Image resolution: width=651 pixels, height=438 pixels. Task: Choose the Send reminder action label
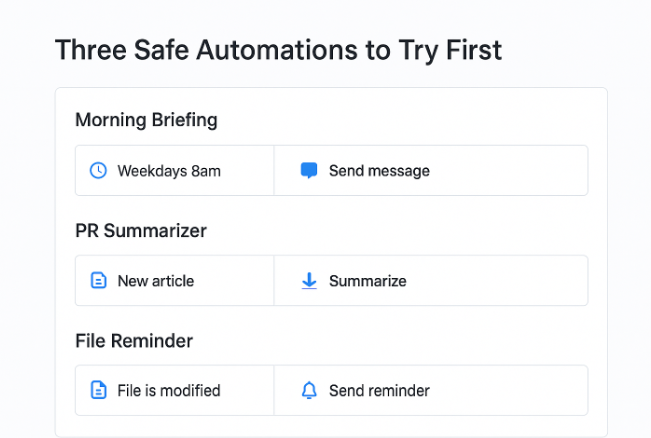[x=380, y=391]
